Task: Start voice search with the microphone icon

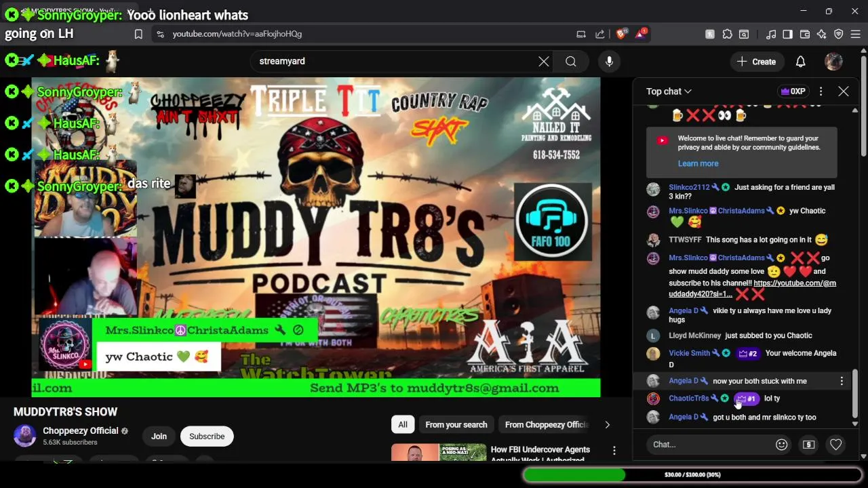Action: click(x=609, y=62)
